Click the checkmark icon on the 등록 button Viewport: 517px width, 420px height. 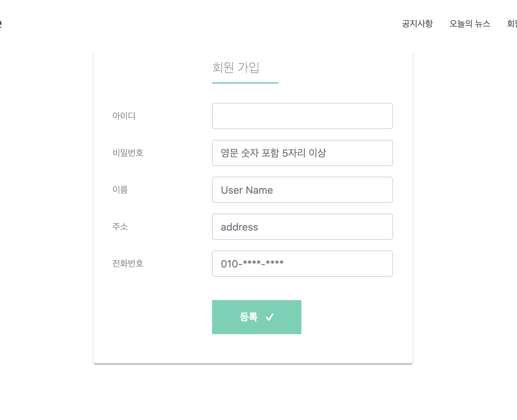(270, 317)
